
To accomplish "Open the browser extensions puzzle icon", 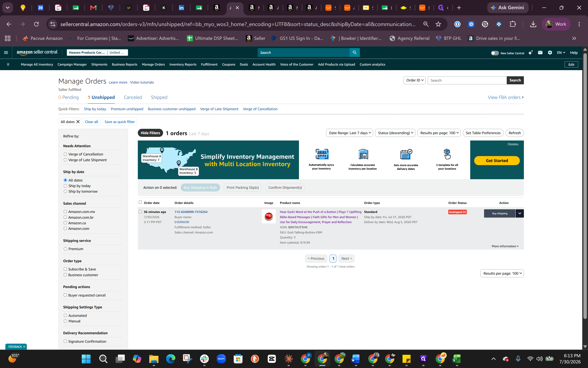I will (x=512, y=24).
